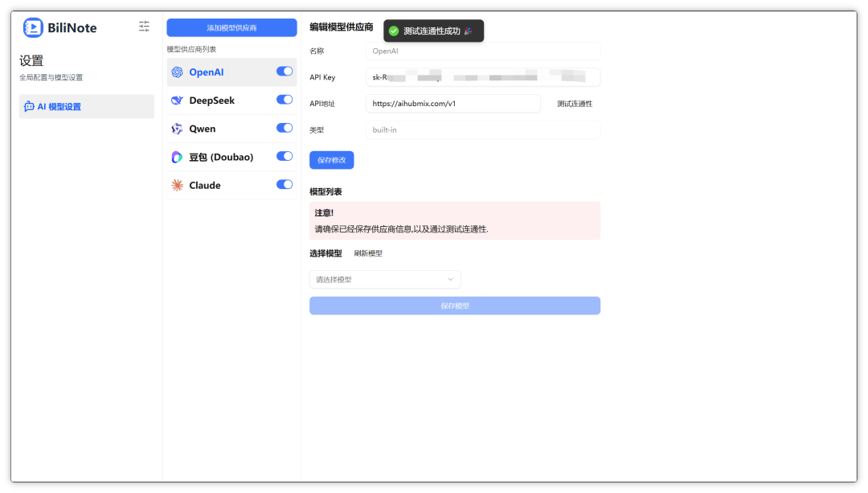Open the 请选择模型 dropdown
The height and width of the screenshot is (493, 868).
[x=385, y=279]
